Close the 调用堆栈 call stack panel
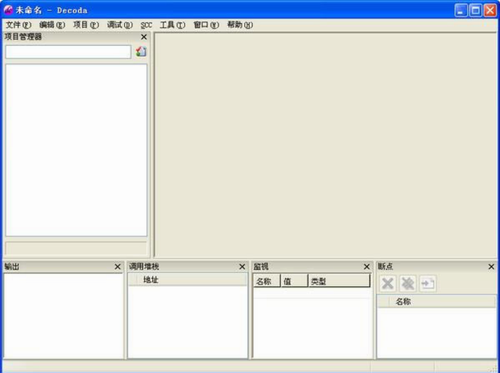500x373 pixels. pos(242,267)
